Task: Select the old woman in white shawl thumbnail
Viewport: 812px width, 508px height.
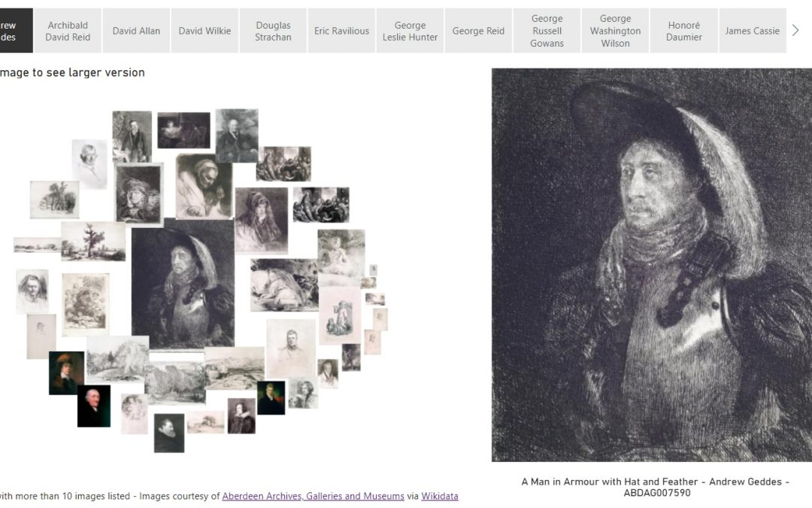Action: point(204,186)
